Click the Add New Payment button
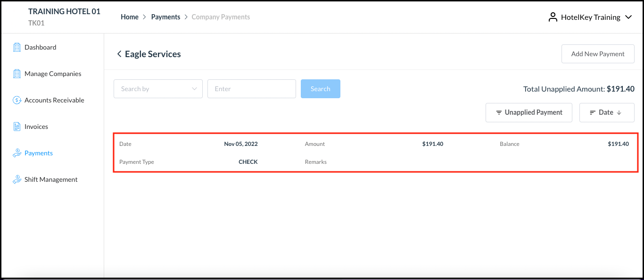 [x=598, y=53]
